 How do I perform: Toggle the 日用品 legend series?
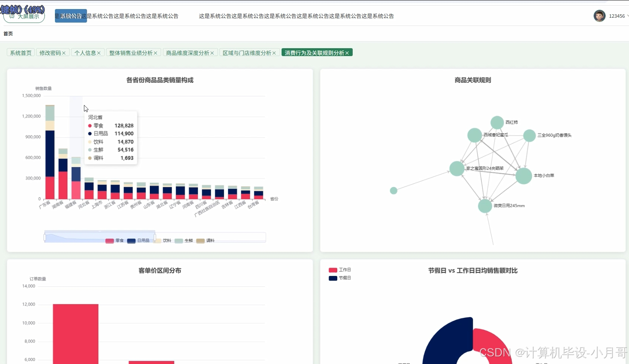pyautogui.click(x=139, y=241)
